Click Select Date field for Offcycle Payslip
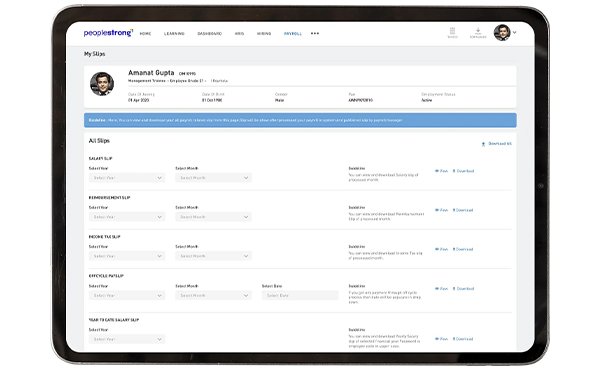 click(x=300, y=295)
